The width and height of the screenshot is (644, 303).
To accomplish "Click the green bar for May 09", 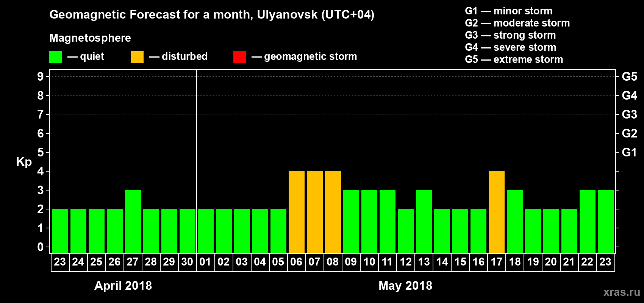I will coord(351,221).
